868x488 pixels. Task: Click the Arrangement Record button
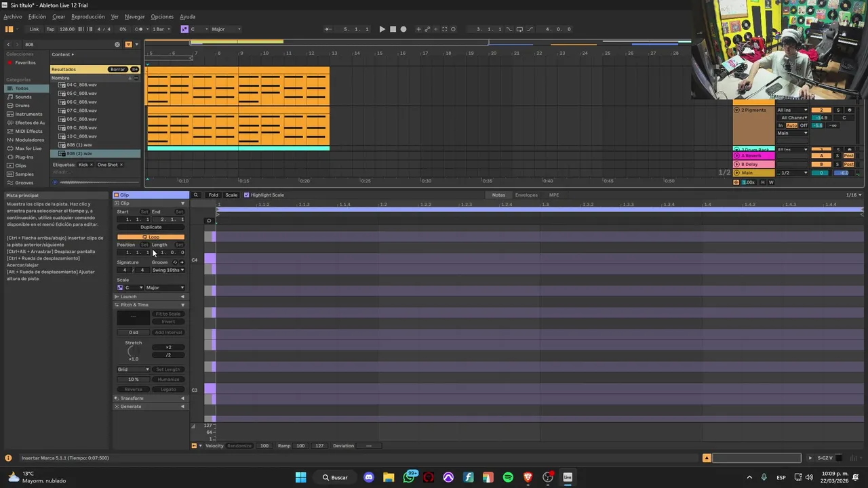pyautogui.click(x=403, y=29)
